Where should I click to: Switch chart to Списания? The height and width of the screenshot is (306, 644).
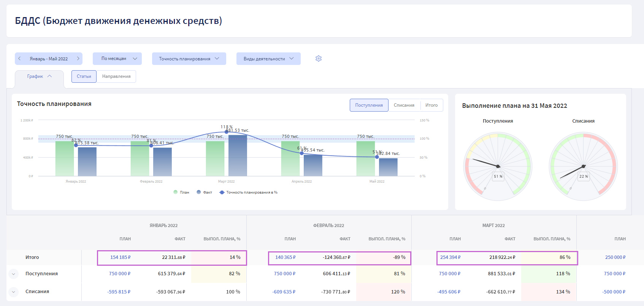[404, 105]
